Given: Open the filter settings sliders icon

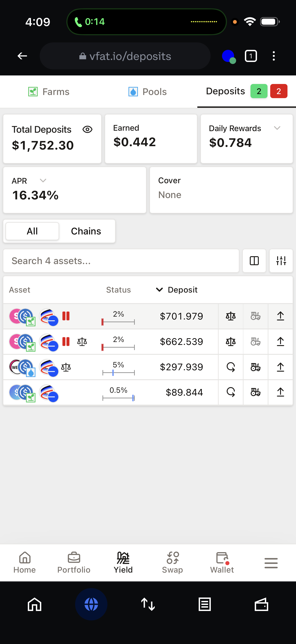Looking at the screenshot, I should (281, 261).
